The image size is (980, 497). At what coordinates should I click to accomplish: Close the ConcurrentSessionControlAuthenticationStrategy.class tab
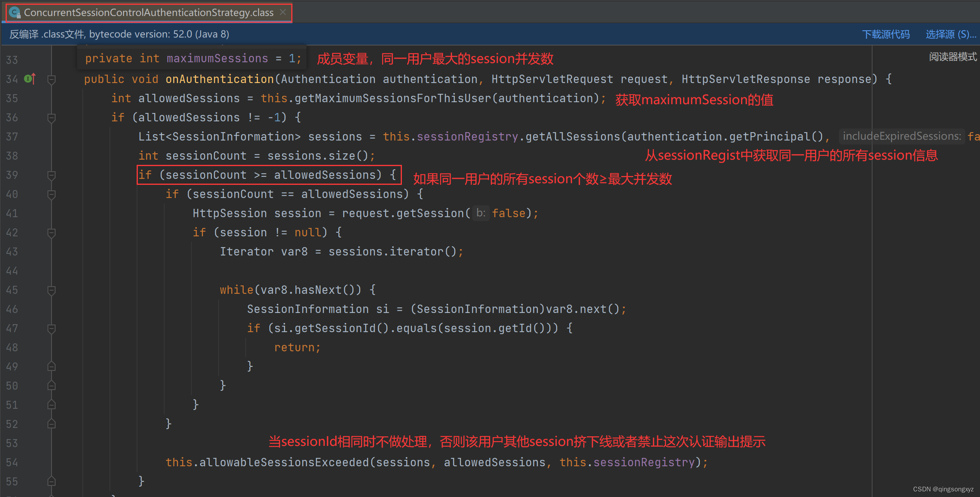click(x=283, y=12)
